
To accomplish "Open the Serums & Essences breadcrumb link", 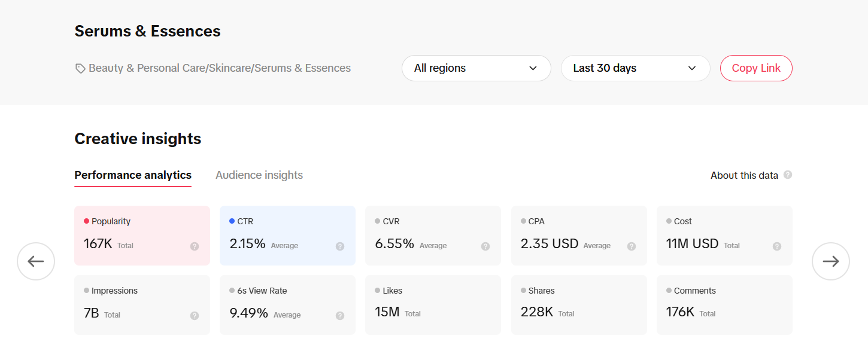I will click(147, 30).
